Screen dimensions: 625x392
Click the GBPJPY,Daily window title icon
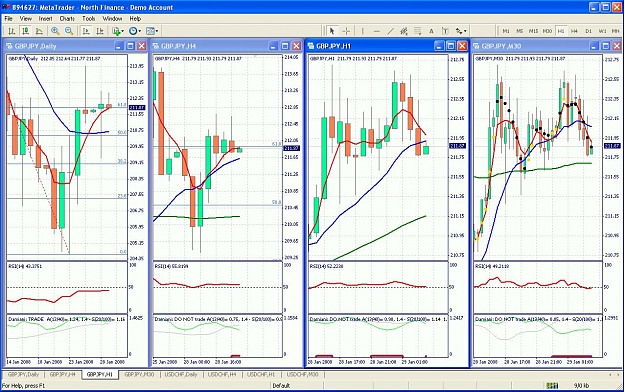point(9,46)
